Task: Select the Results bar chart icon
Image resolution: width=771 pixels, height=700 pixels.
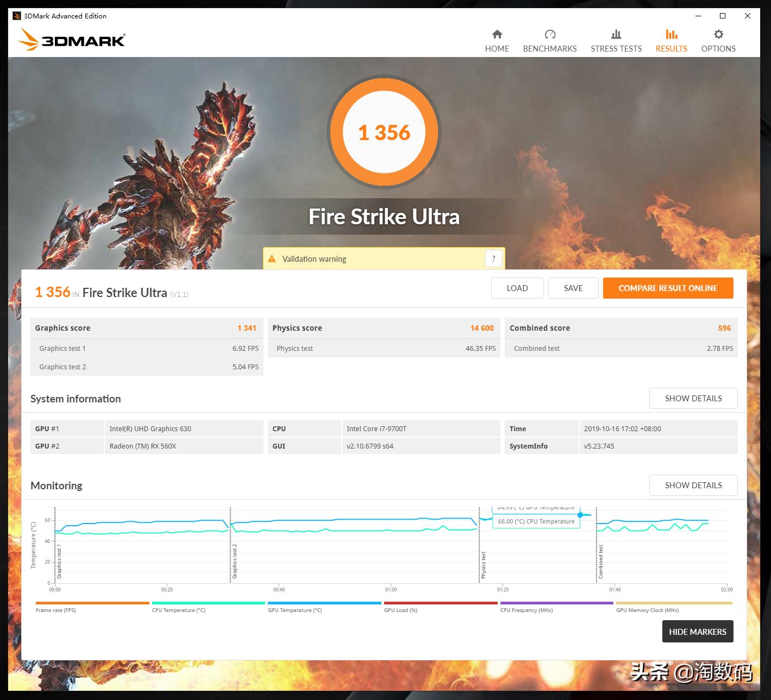Action: point(671,34)
